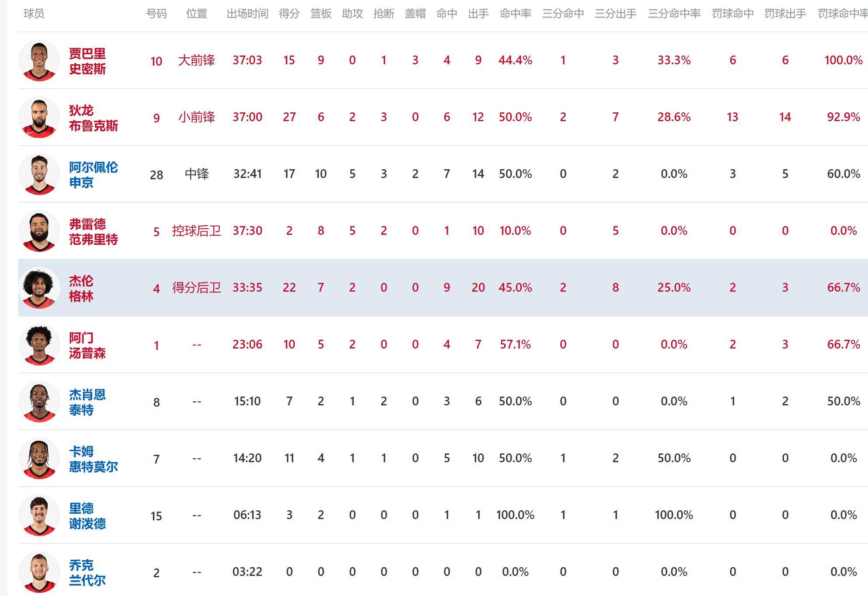
Task: Click the 篮板 column header
Action: [x=321, y=14]
